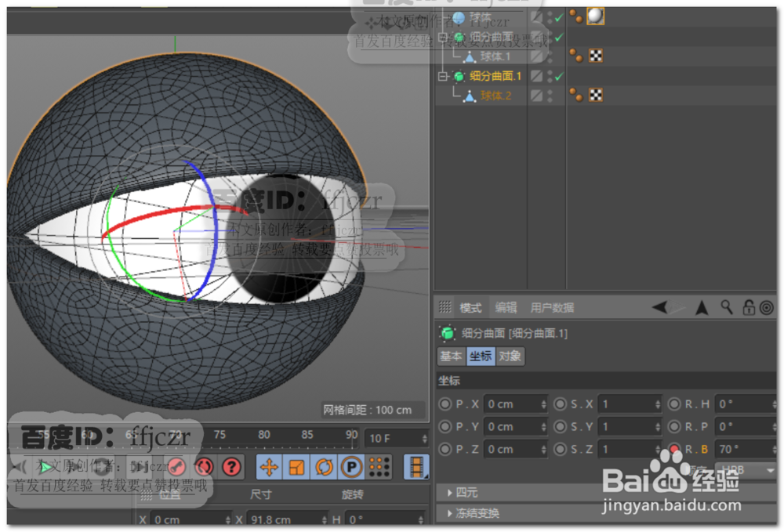Toggle layer square of 球体.2
Viewport: 784px width, 532px height.
tap(536, 96)
